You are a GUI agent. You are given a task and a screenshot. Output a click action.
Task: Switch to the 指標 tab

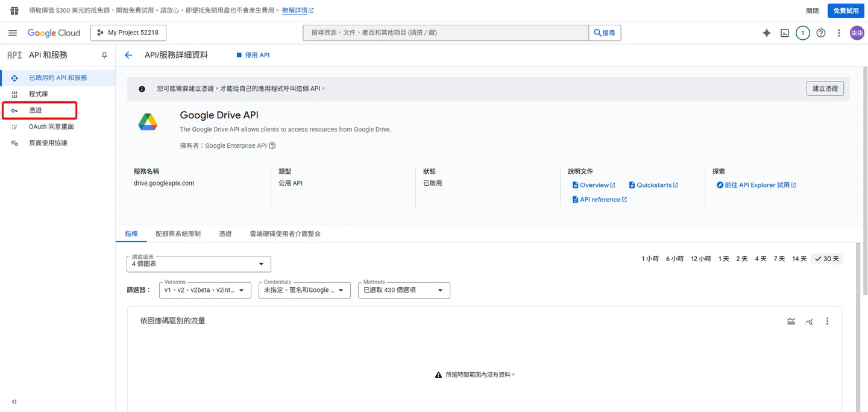click(x=131, y=233)
